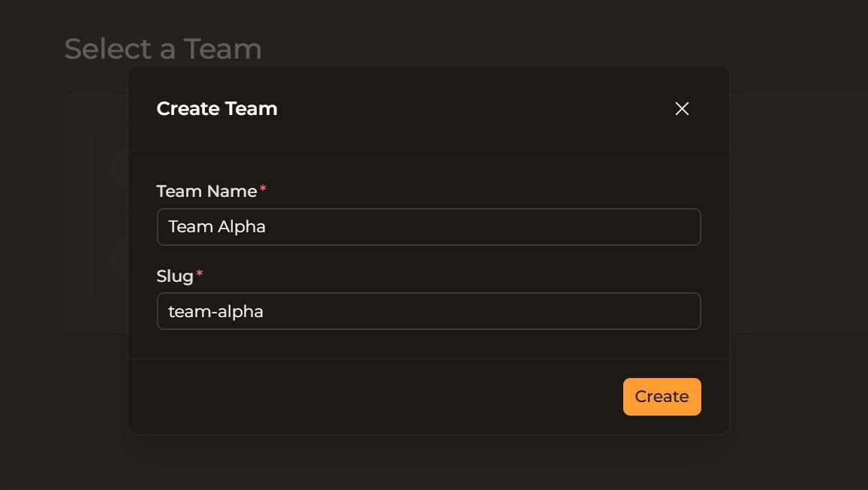Click the Create Team dialog title
The width and height of the screenshot is (868, 490).
pos(216,108)
